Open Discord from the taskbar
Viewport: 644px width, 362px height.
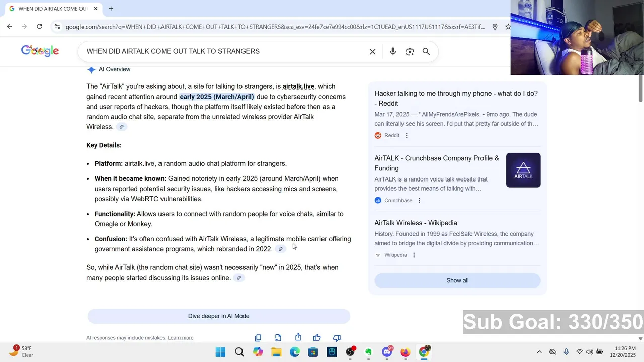(387, 352)
